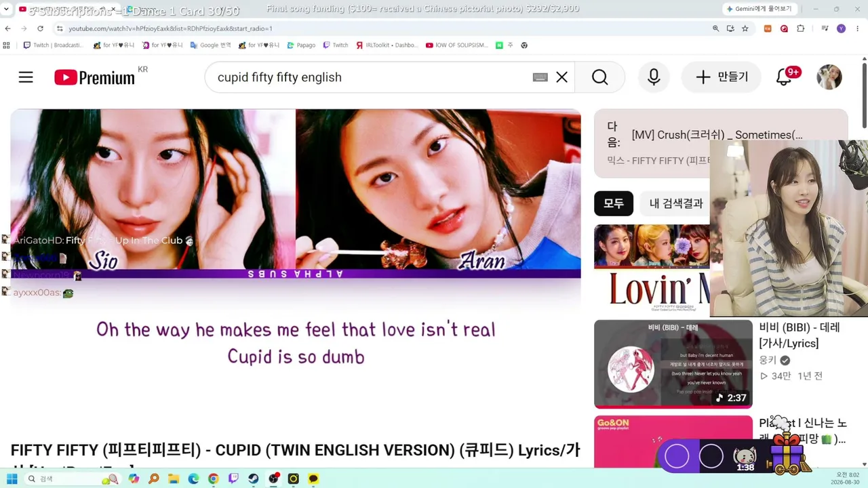Open Google Chrome from the taskbar
This screenshot has width=868, height=488.
pyautogui.click(x=213, y=479)
